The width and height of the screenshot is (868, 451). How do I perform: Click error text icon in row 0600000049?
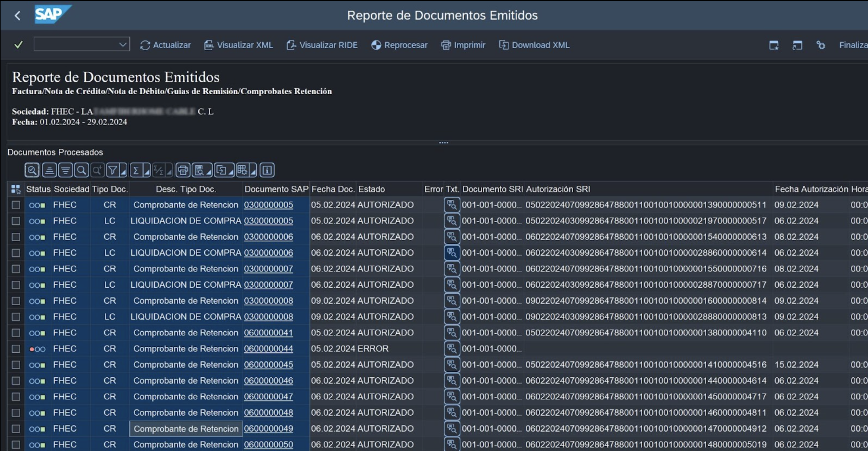451,429
